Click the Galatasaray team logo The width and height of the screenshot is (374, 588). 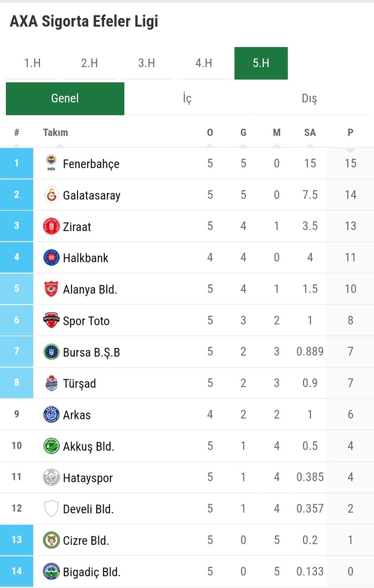click(x=51, y=195)
